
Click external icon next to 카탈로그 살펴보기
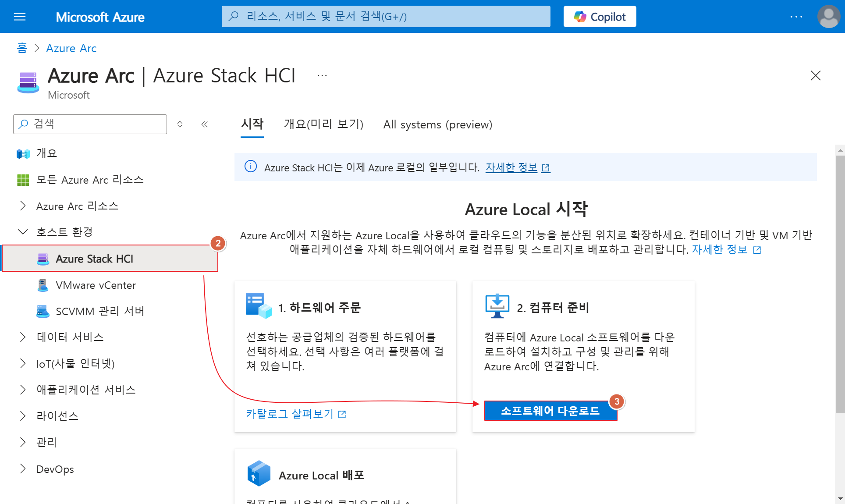[x=342, y=414]
